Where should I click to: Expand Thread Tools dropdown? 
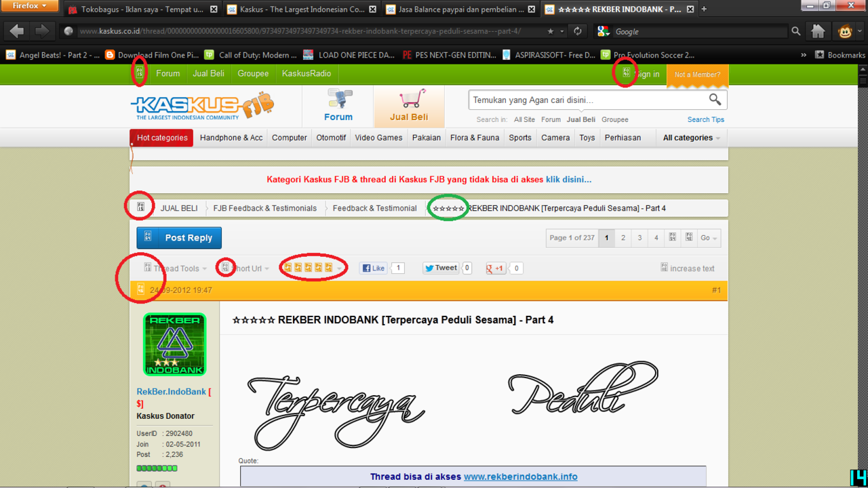pyautogui.click(x=176, y=268)
